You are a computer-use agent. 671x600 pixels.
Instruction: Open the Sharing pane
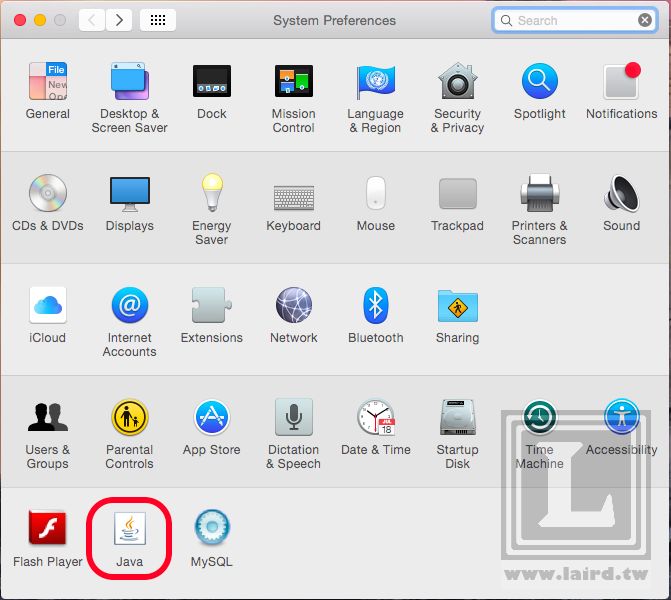coord(457,306)
